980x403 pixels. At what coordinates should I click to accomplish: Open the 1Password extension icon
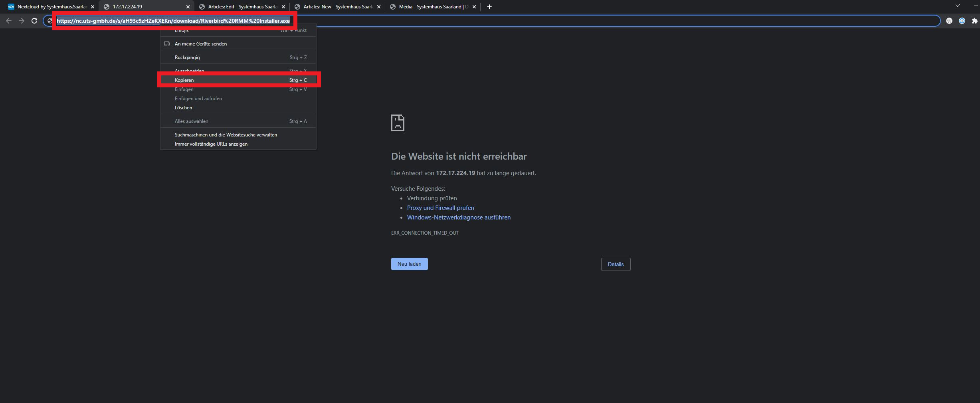962,21
